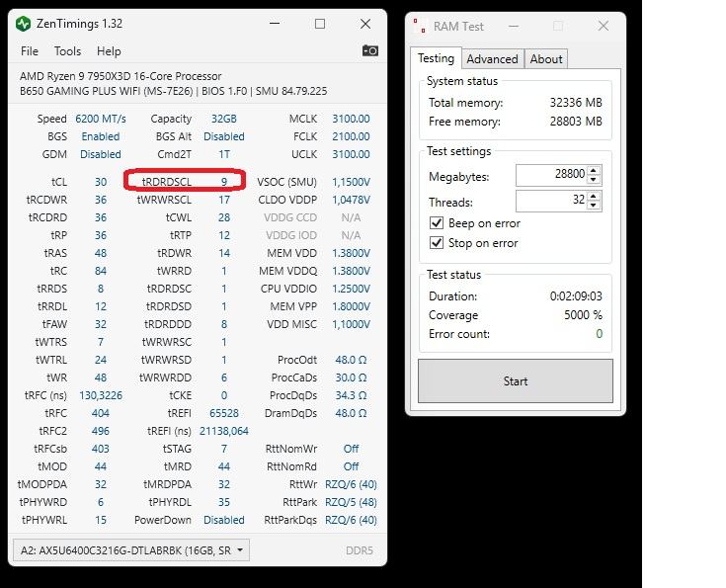Close the ZenTimings window
Viewport: 726px width, 588px height.
tap(365, 24)
